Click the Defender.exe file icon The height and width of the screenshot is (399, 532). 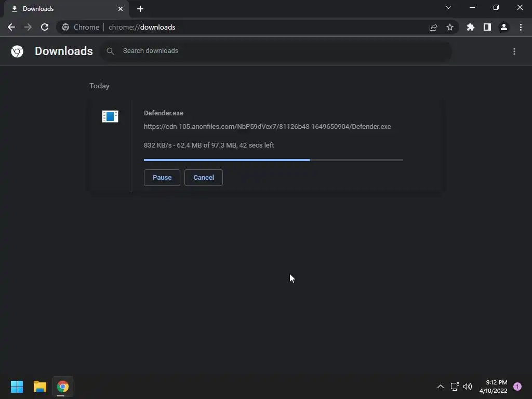110,116
